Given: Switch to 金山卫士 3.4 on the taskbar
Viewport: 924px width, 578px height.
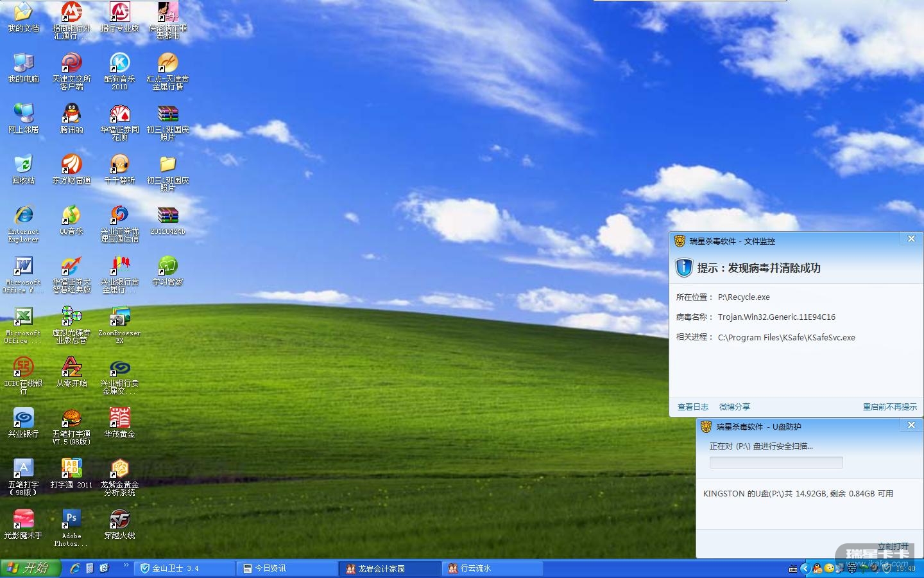Looking at the screenshot, I should click(184, 568).
